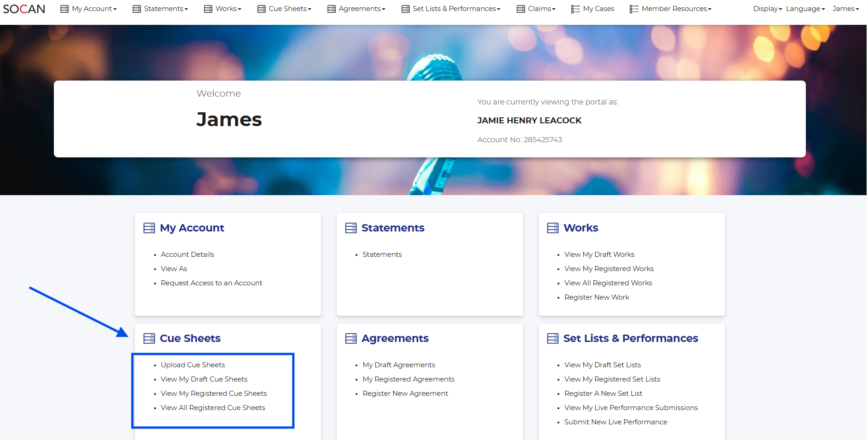Open the Upload Cue Sheets link
The image size is (868, 440).
coord(193,365)
